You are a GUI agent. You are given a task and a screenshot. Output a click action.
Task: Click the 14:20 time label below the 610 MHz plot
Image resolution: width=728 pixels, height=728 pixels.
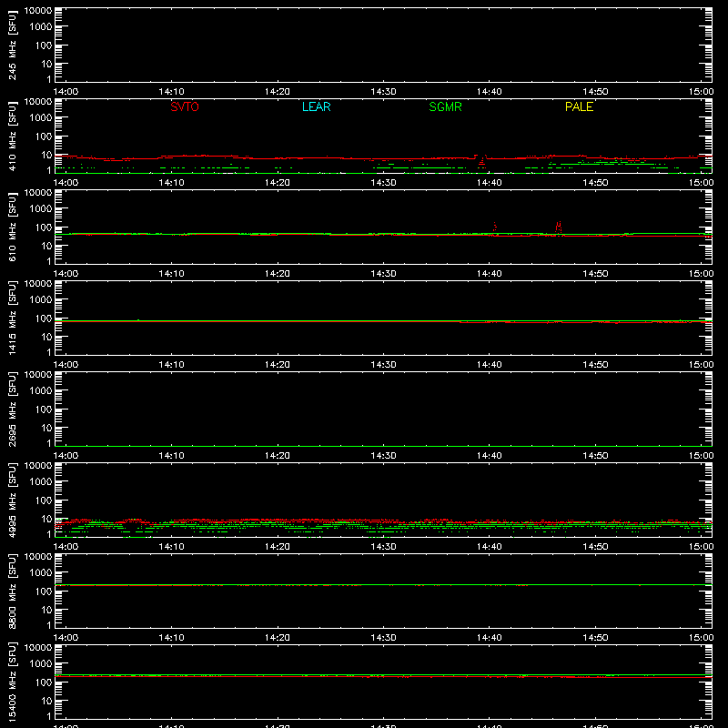click(278, 274)
